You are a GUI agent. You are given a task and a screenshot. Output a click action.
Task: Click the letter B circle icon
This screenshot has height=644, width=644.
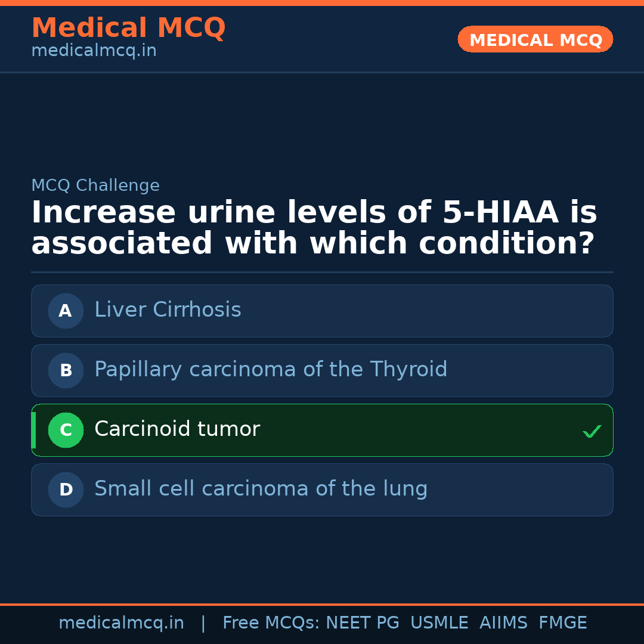tap(66, 370)
